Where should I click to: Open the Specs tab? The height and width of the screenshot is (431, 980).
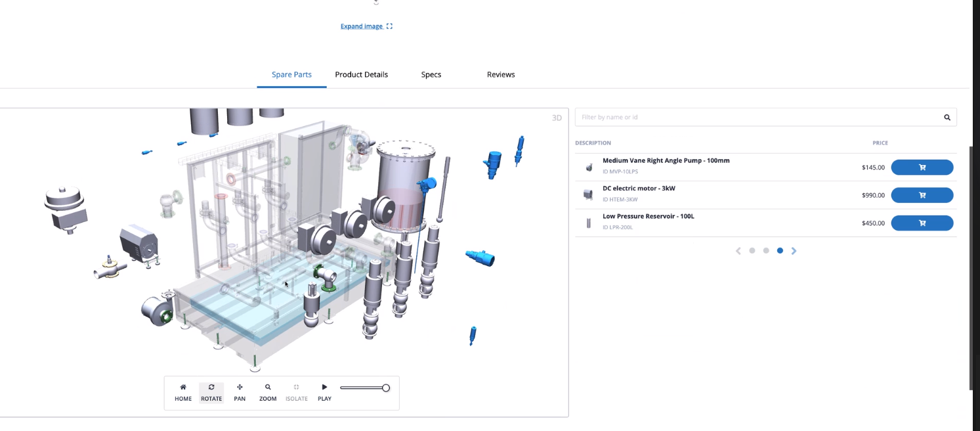(431, 74)
